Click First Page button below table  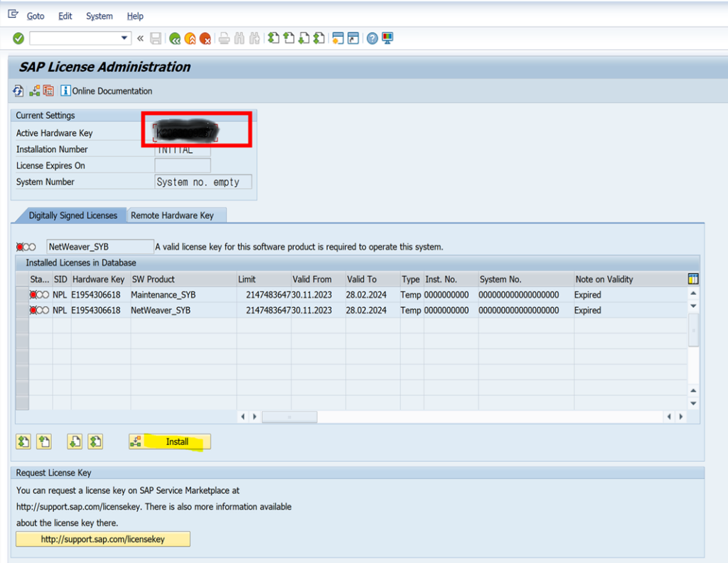coord(23,441)
